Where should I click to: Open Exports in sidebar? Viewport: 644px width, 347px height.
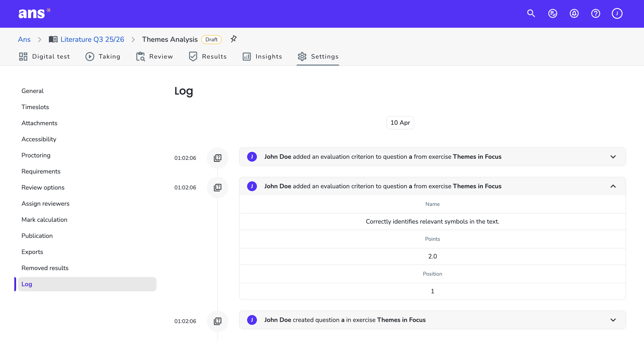32,252
